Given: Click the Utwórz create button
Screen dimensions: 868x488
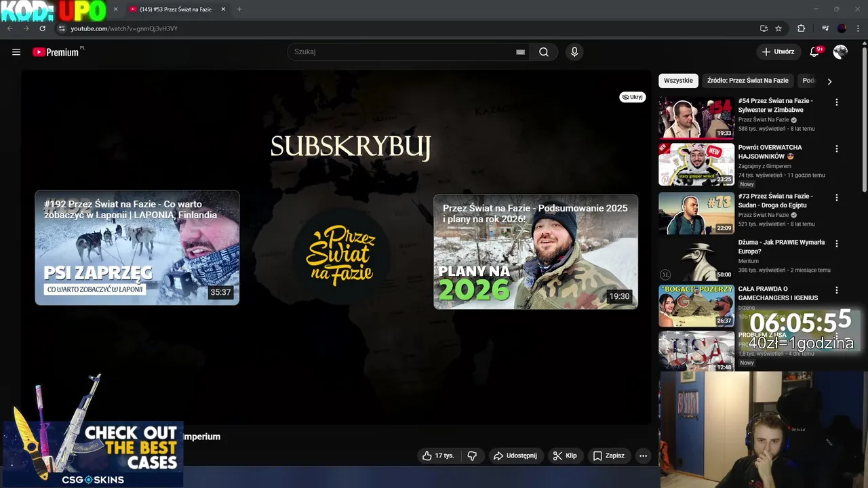Looking at the screenshot, I should pos(778,52).
